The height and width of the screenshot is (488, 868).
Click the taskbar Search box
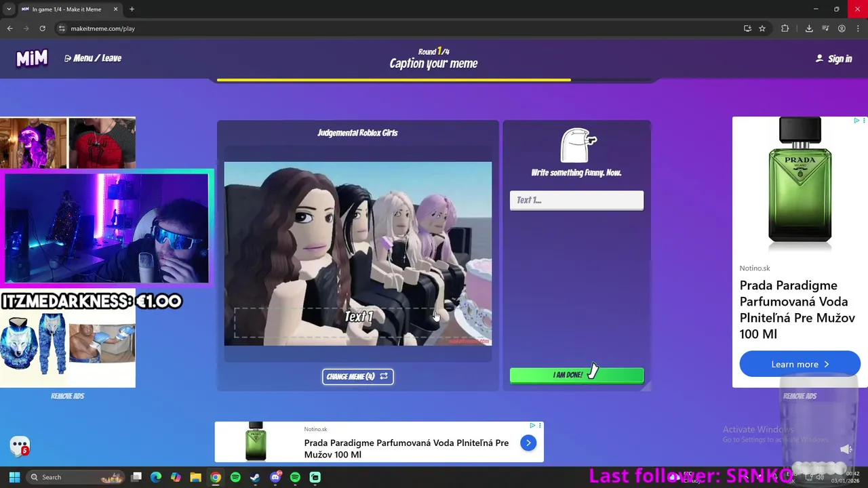77,477
